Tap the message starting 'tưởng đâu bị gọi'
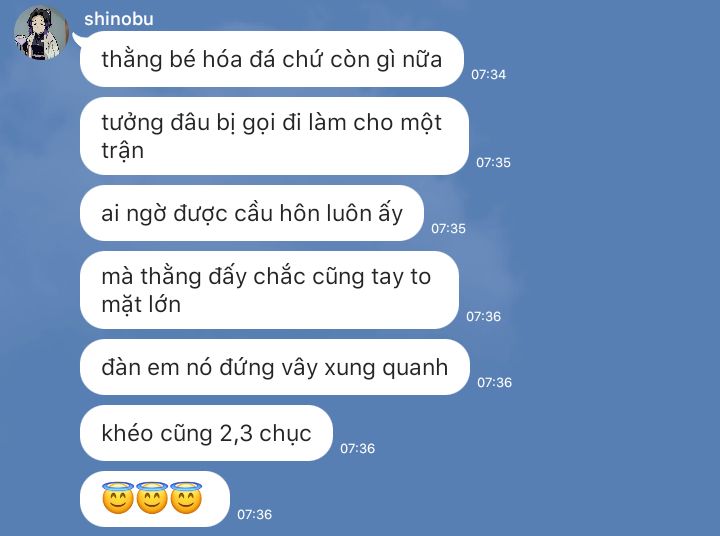This screenshot has width=720, height=536. [274, 136]
